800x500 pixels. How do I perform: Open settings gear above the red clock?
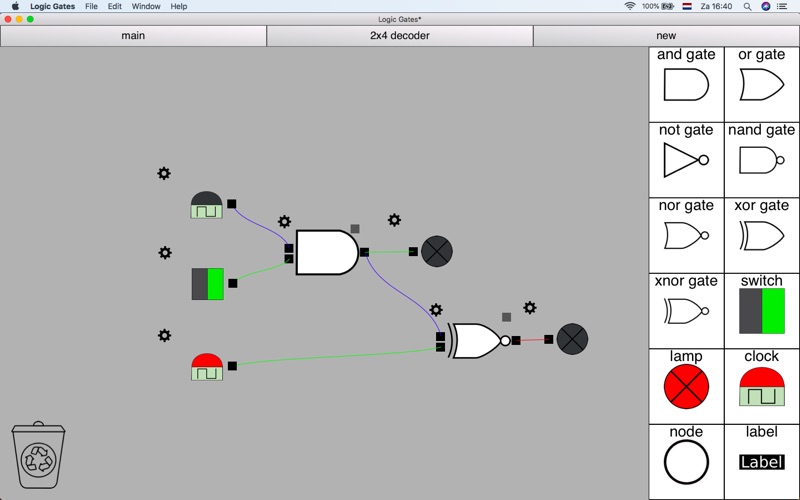pyautogui.click(x=164, y=335)
